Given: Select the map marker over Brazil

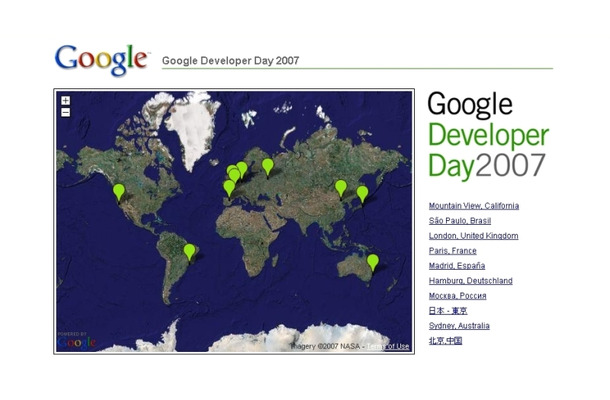Looking at the screenshot, I should point(189,253).
